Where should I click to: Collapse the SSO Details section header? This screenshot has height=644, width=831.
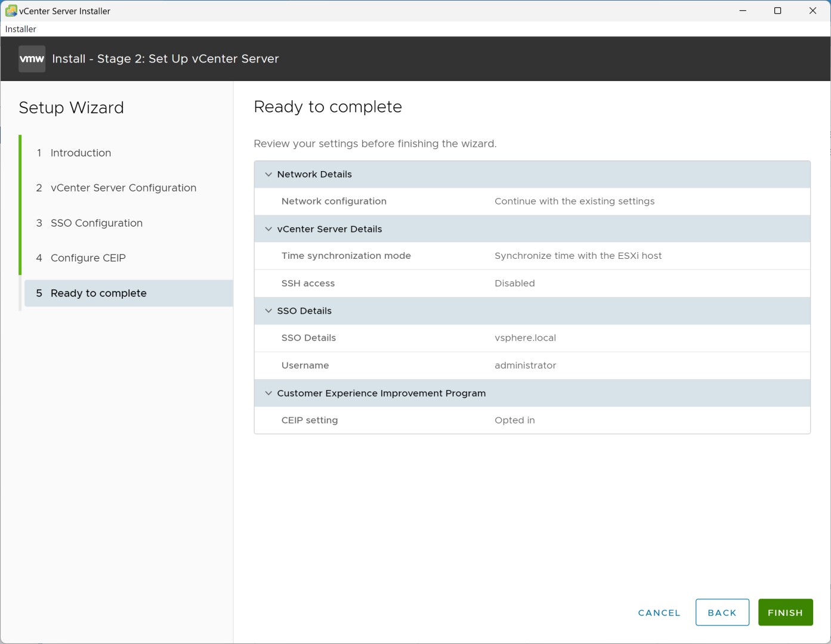coord(268,311)
